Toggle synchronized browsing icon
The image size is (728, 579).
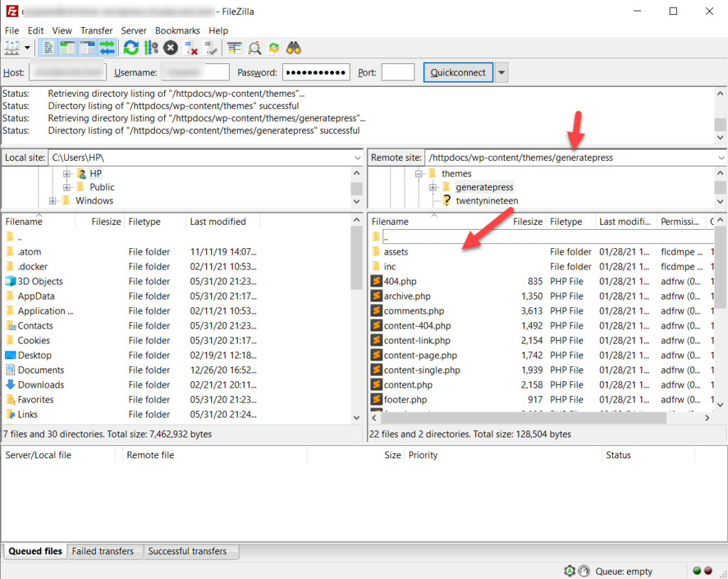(274, 48)
